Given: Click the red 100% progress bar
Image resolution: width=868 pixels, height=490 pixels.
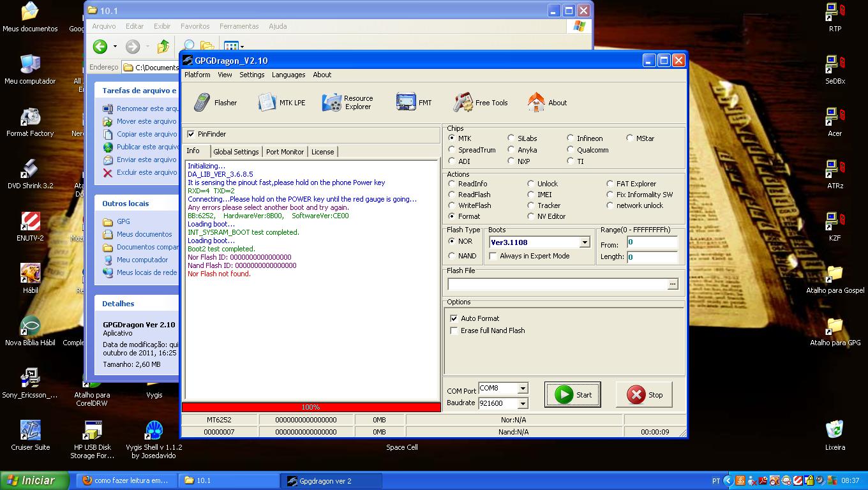Looking at the screenshot, I should tap(311, 407).
